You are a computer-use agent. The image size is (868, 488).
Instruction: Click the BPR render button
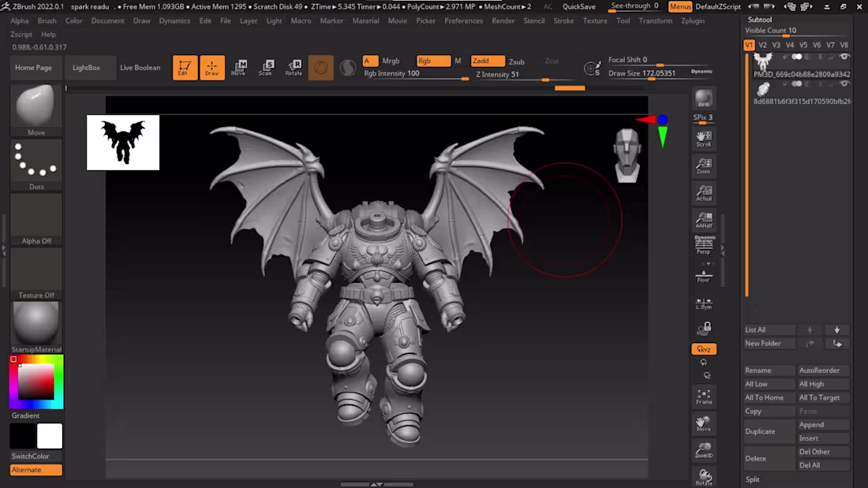[x=704, y=99]
